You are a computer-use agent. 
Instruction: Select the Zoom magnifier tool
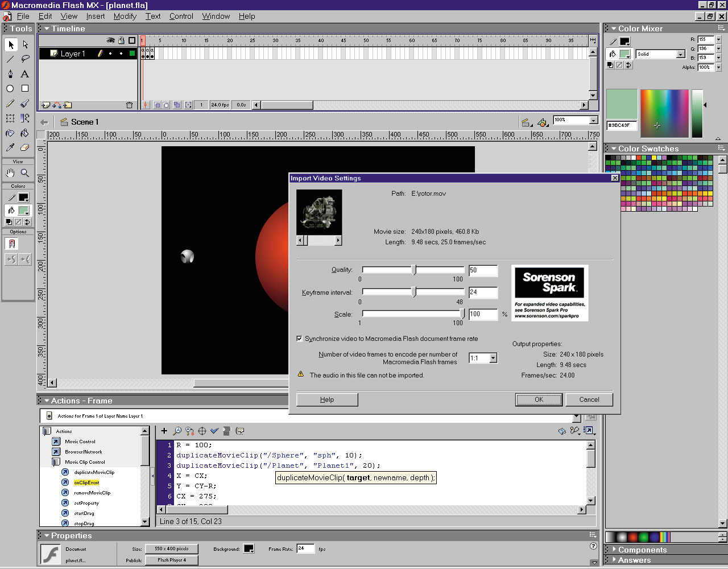point(25,172)
